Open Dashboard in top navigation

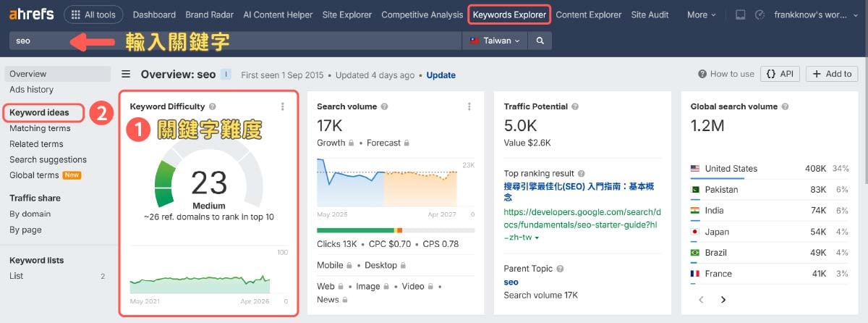click(x=154, y=14)
